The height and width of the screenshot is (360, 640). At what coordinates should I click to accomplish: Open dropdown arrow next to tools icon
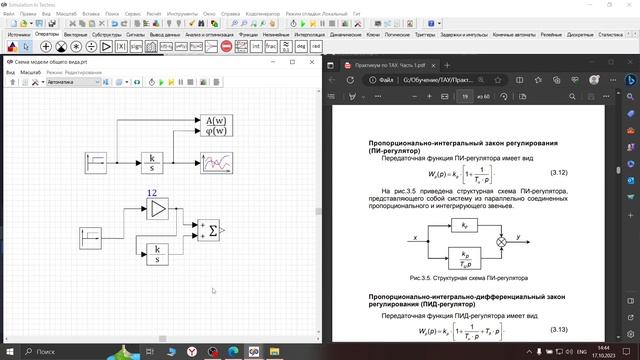[43, 82]
